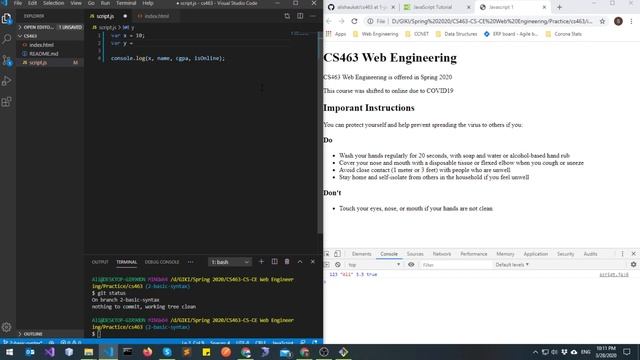The image size is (640, 360).
Task: Open Data Structures bookmark folder
Action: (456, 34)
